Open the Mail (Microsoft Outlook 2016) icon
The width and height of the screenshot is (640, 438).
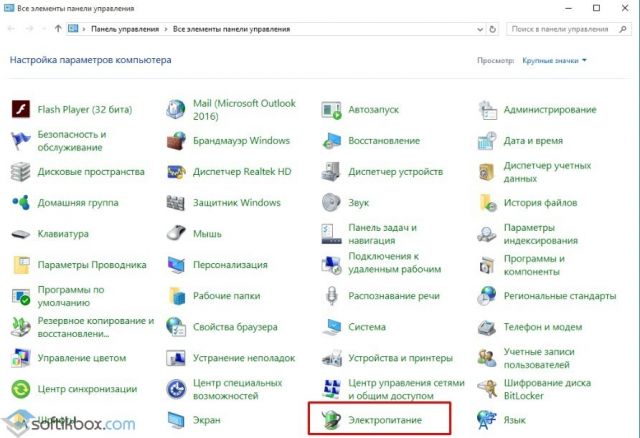(x=176, y=109)
